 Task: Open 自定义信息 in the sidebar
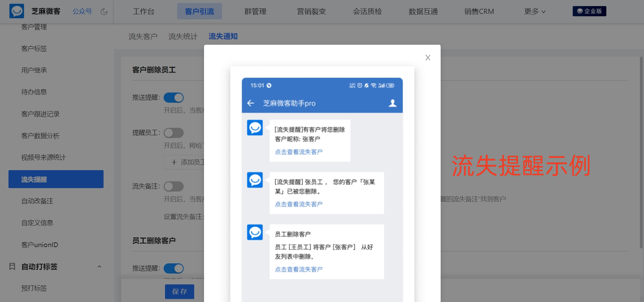37,223
